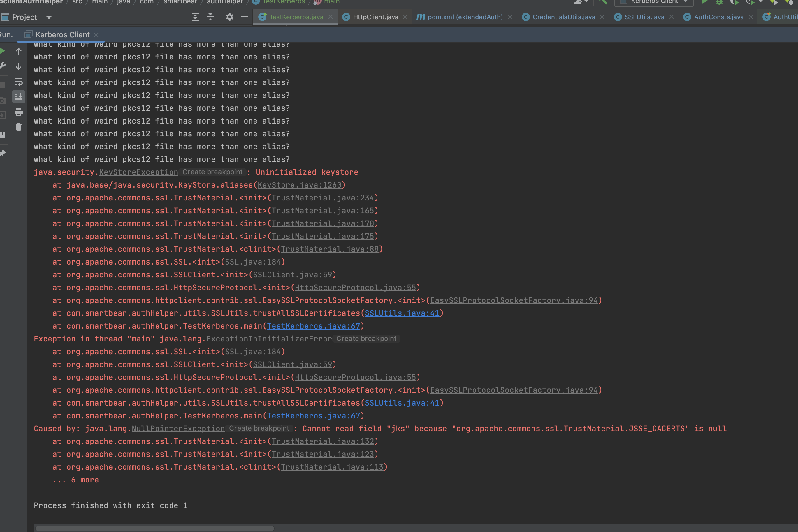The width and height of the screenshot is (798, 532).
Task: Open the Kerberos Client run configurations dropdown
Action: 653,2
